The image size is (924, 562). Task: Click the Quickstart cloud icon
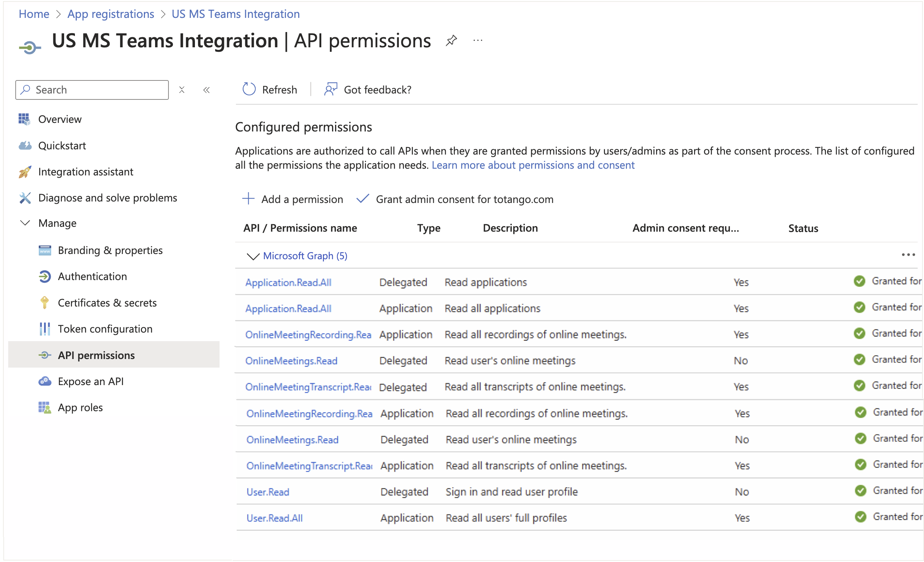[25, 145]
